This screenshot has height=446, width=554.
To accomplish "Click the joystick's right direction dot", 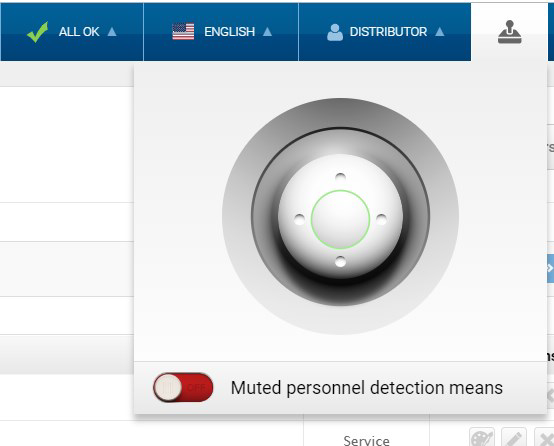I will click(381, 219).
